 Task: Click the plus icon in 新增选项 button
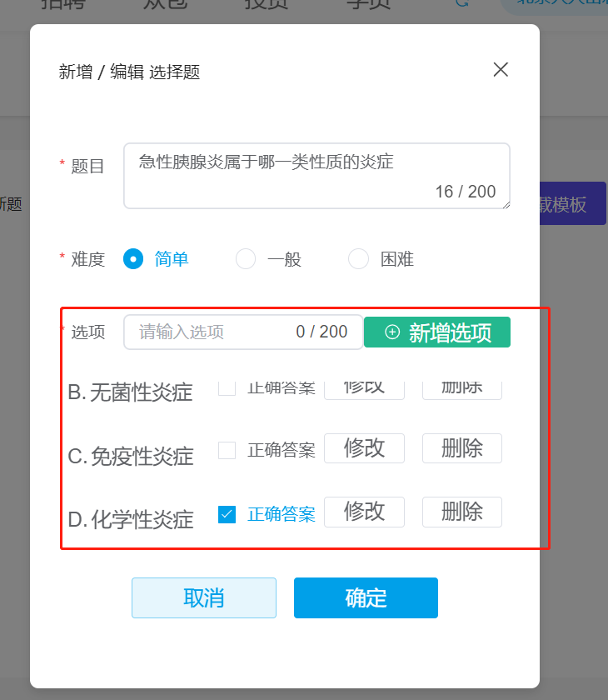click(392, 332)
